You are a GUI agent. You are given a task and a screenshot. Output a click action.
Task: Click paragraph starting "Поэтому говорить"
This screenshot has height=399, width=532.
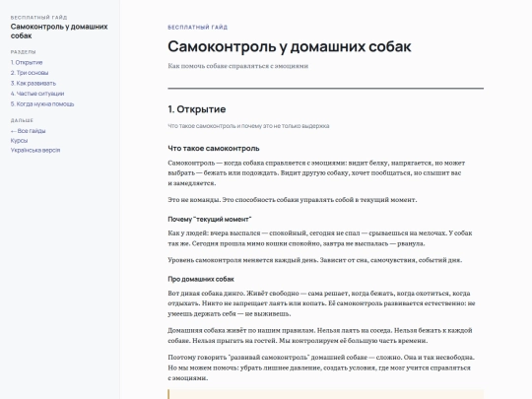pyautogui.click(x=321, y=367)
